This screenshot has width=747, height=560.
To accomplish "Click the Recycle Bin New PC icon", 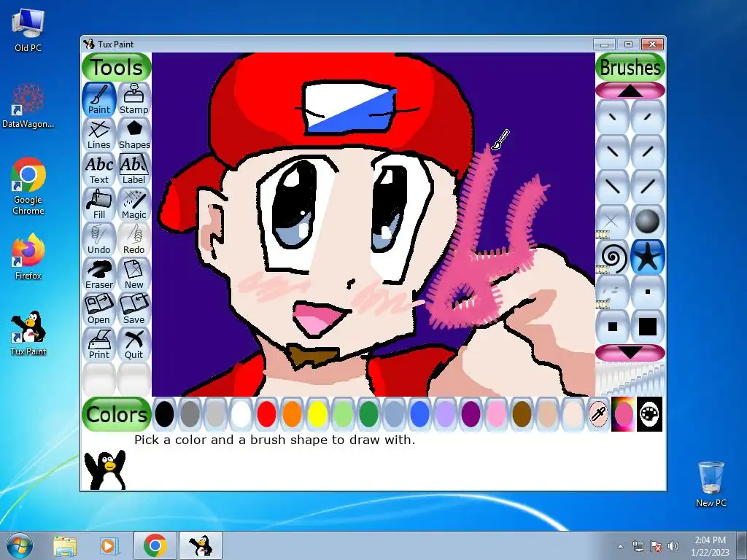I will click(711, 484).
